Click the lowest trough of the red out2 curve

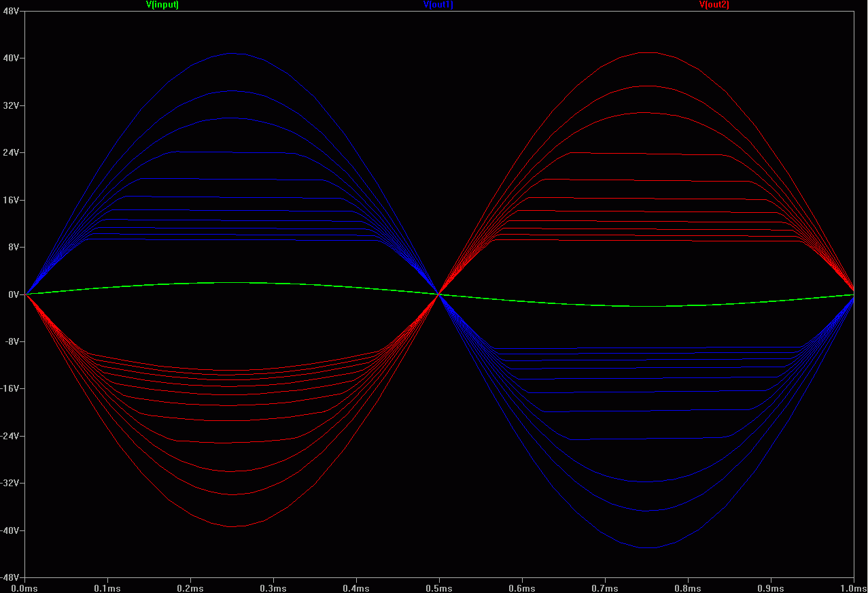click(x=232, y=526)
